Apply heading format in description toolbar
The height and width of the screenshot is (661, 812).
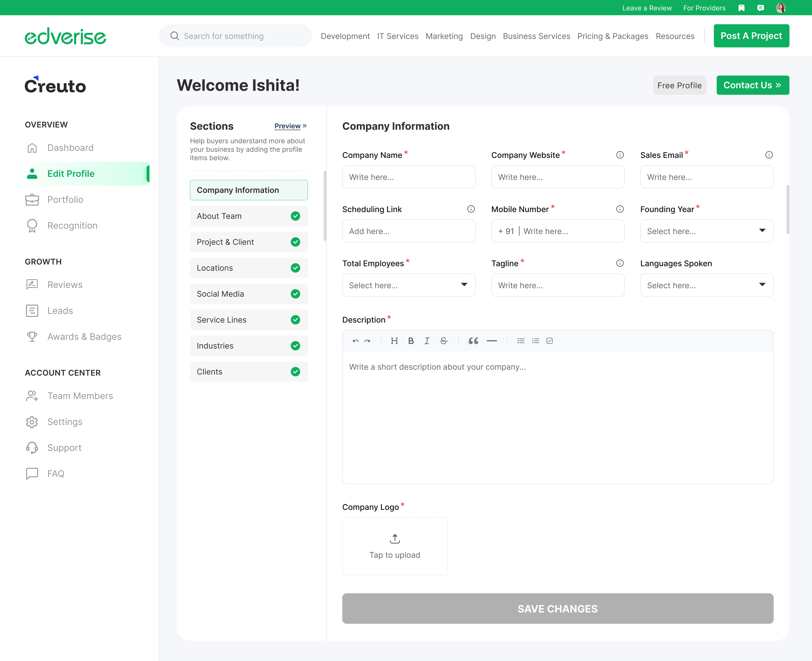[x=394, y=341]
